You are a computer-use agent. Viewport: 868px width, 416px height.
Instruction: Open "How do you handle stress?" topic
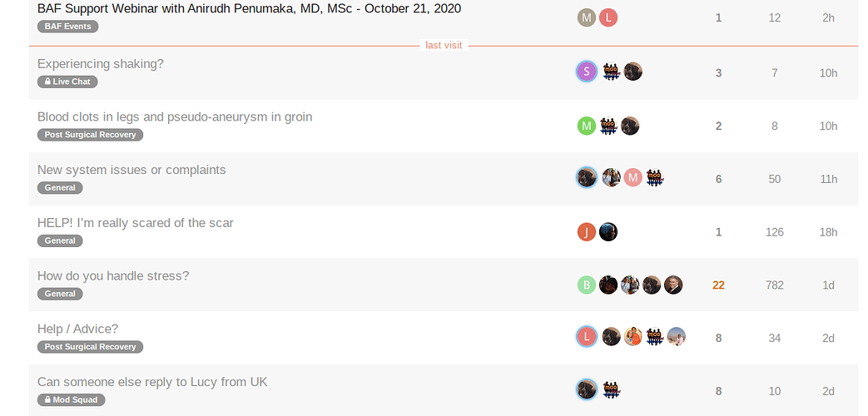click(x=113, y=276)
